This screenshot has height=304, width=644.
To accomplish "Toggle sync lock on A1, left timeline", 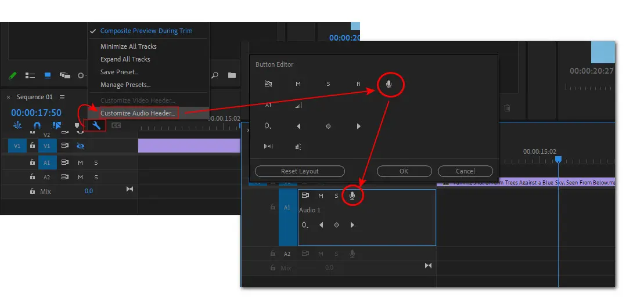I will point(65,162).
